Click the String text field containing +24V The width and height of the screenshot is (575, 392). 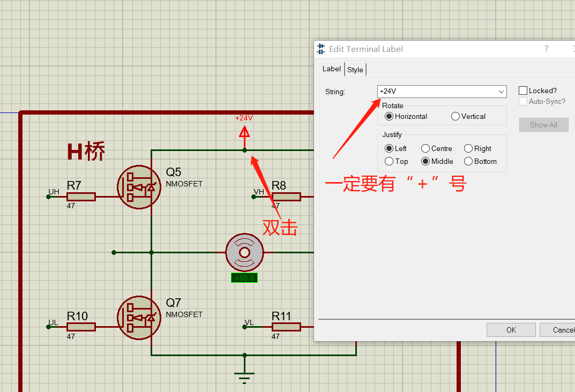pyautogui.click(x=437, y=92)
